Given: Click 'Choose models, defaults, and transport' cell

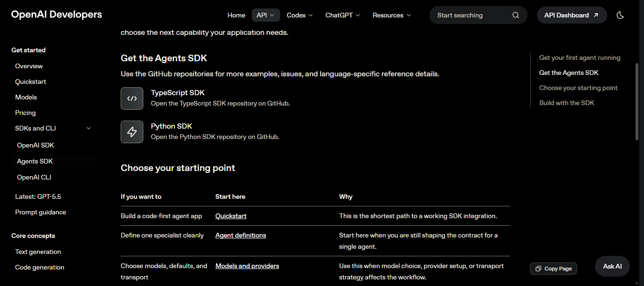Looking at the screenshot, I should [164, 271].
